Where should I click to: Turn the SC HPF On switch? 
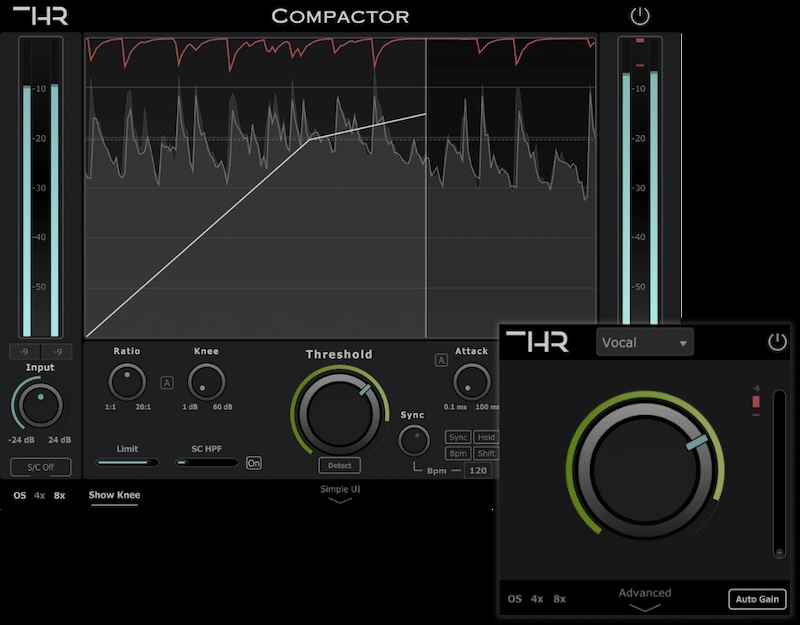254,463
